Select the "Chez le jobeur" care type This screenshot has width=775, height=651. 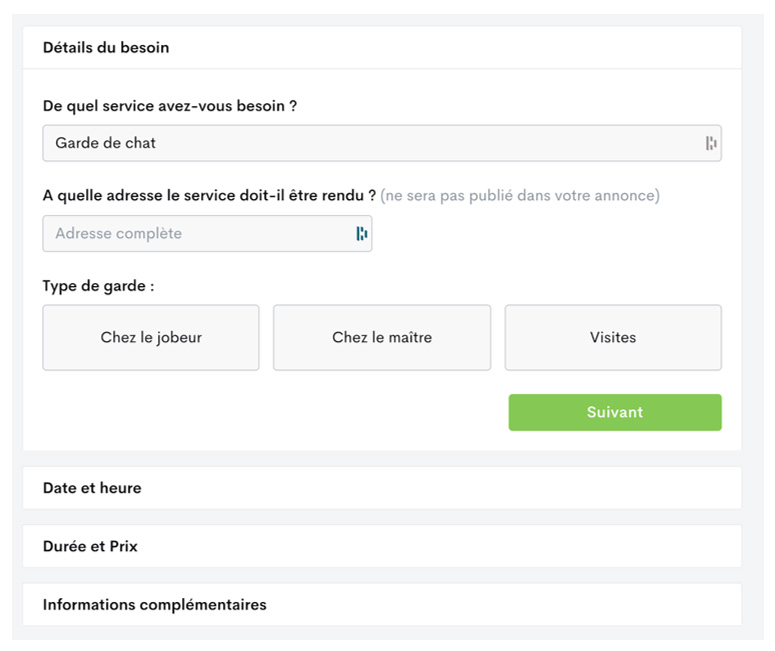pyautogui.click(x=151, y=338)
